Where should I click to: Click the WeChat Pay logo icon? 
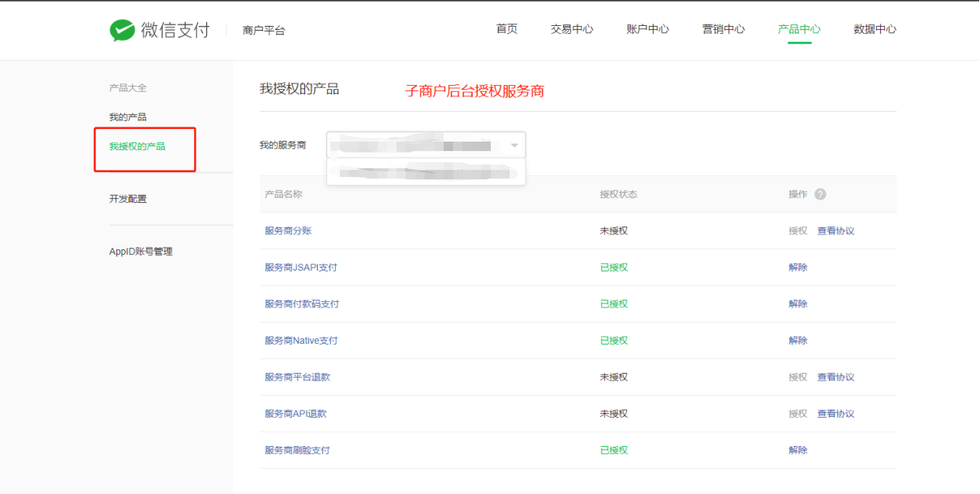[x=122, y=30]
